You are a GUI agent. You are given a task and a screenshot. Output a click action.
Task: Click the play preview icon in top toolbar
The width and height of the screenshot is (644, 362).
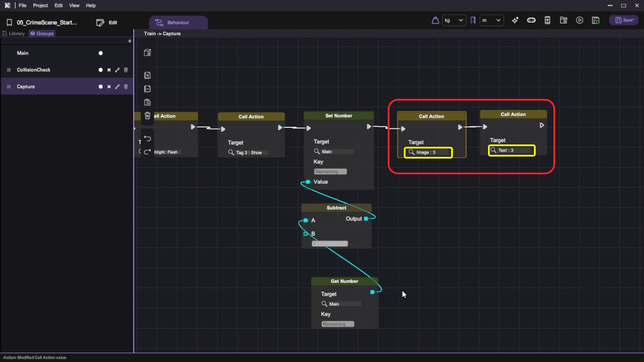click(579, 20)
